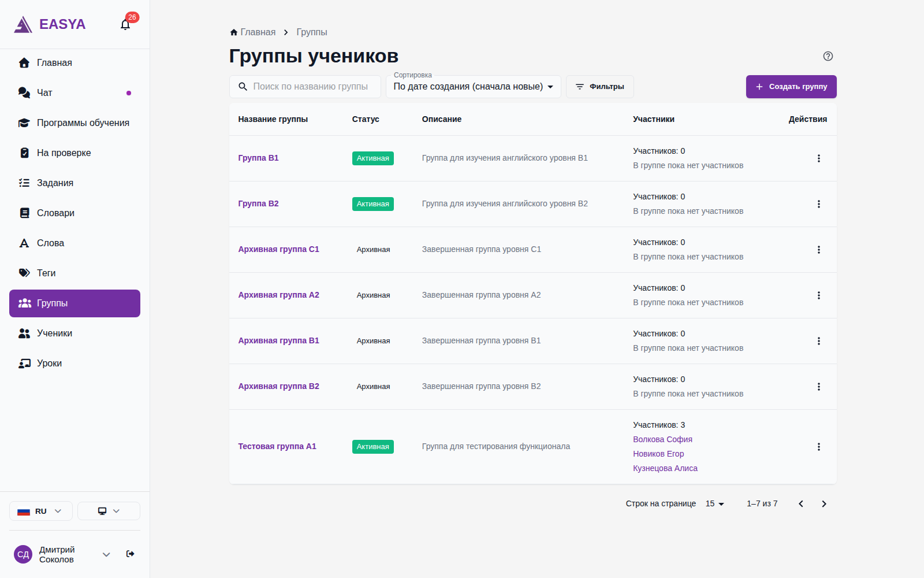This screenshot has width=924, height=578.
Task: Open Чат in the sidebar
Action: tap(74, 93)
